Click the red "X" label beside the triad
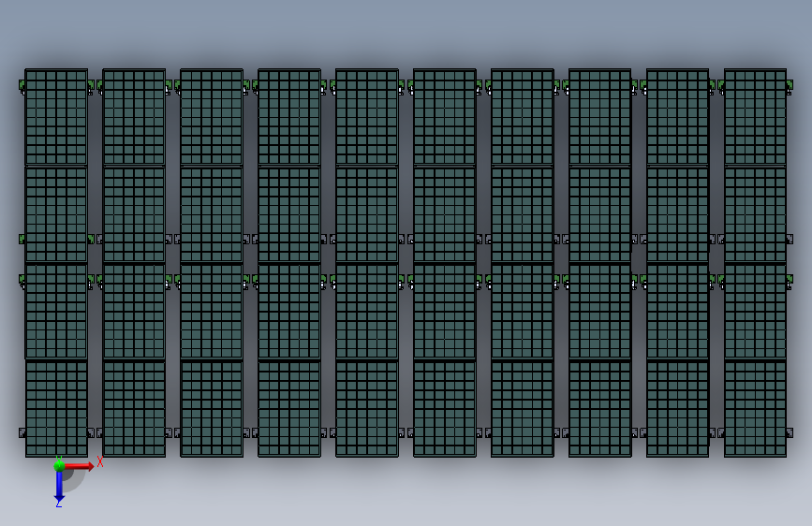 [x=100, y=461]
